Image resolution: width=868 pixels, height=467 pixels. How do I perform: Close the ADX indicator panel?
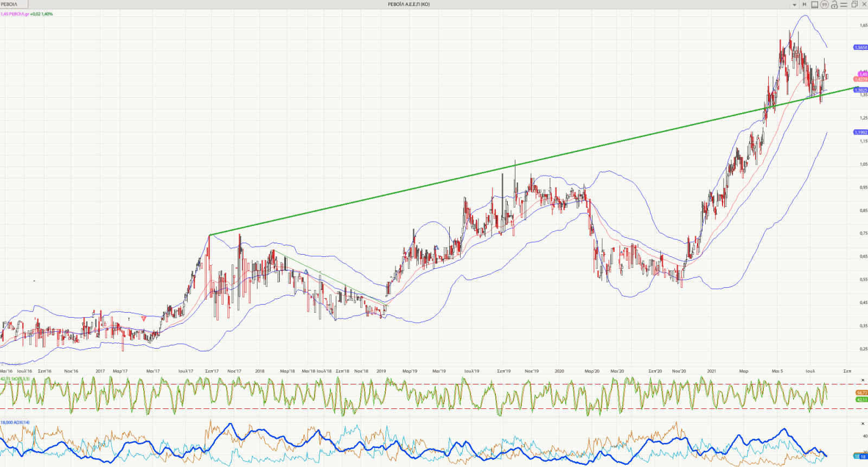[863, 423]
